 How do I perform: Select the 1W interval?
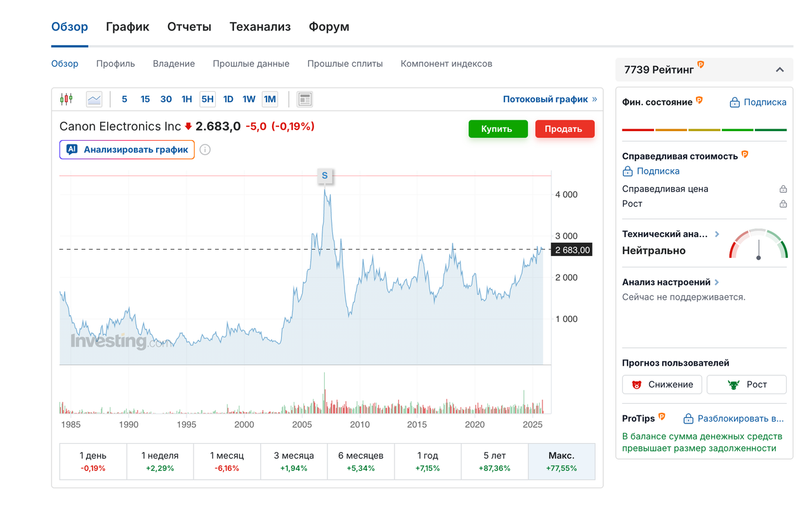249,99
